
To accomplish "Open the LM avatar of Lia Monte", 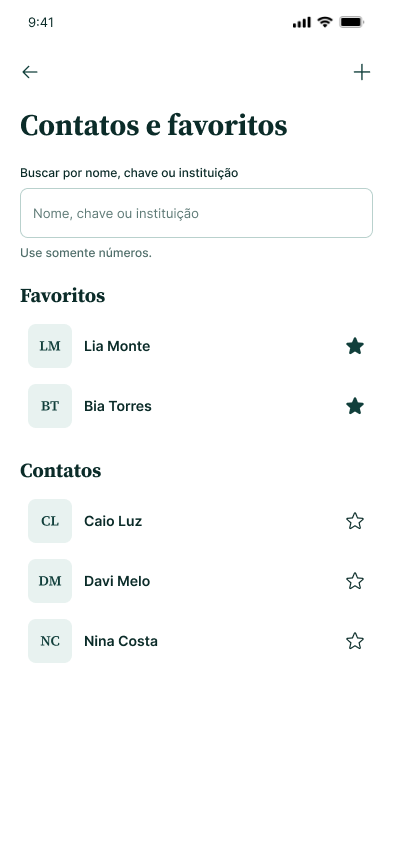I will click(x=50, y=346).
